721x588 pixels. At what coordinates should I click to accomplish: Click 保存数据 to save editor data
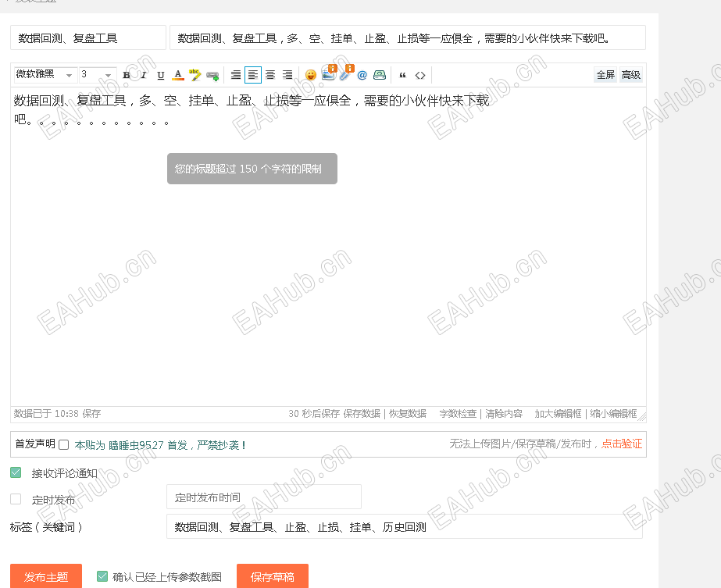pyautogui.click(x=362, y=414)
